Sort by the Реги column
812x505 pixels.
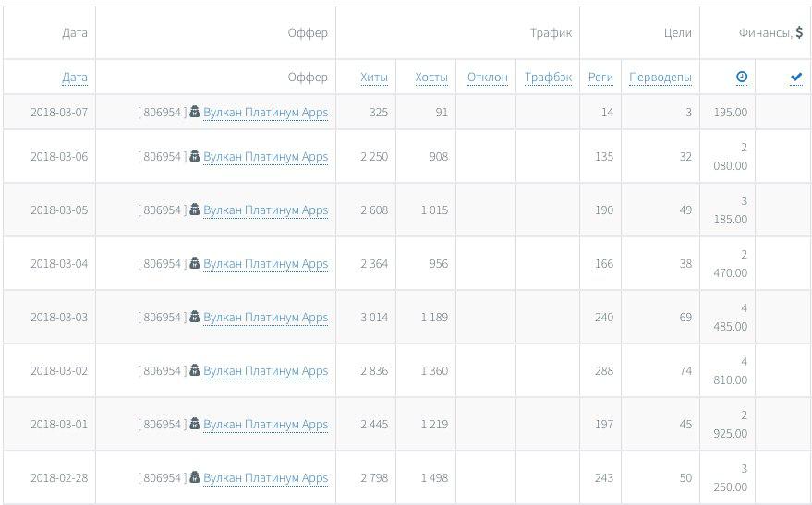[600, 78]
